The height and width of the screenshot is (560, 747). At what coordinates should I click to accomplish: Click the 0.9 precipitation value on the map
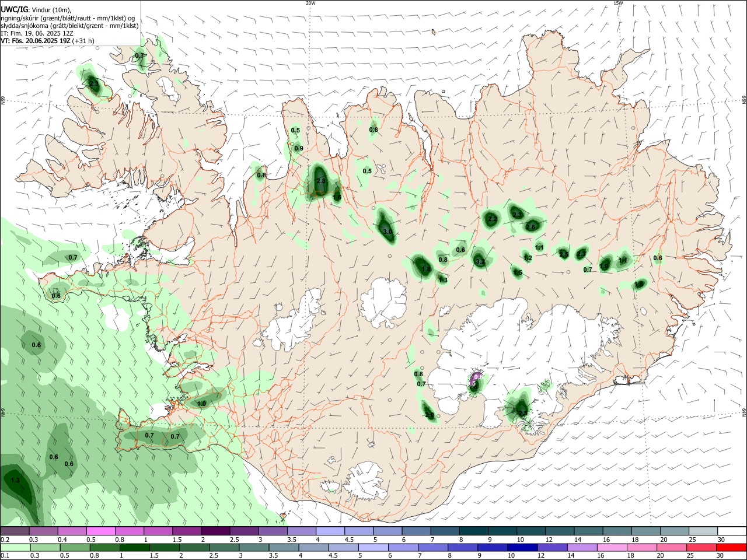[x=299, y=149]
